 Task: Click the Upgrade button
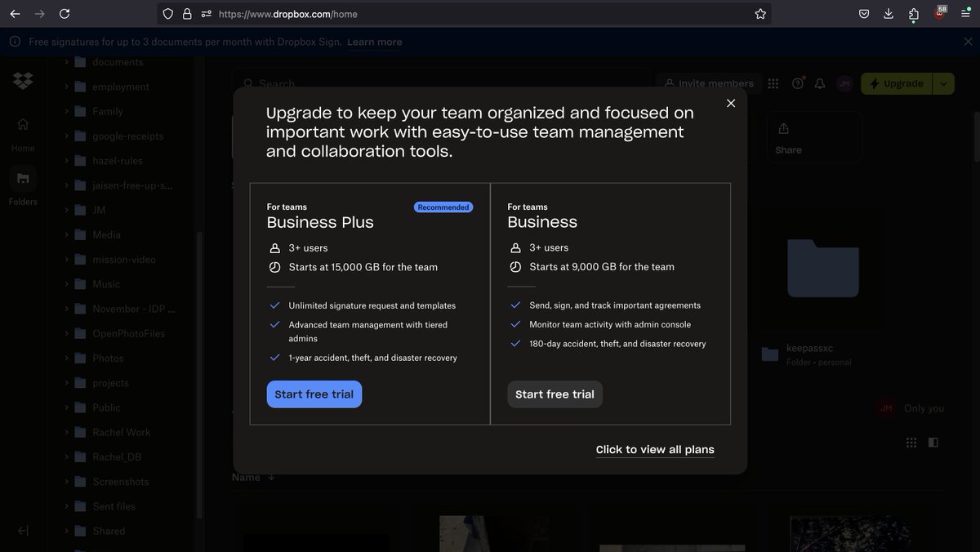[897, 83]
